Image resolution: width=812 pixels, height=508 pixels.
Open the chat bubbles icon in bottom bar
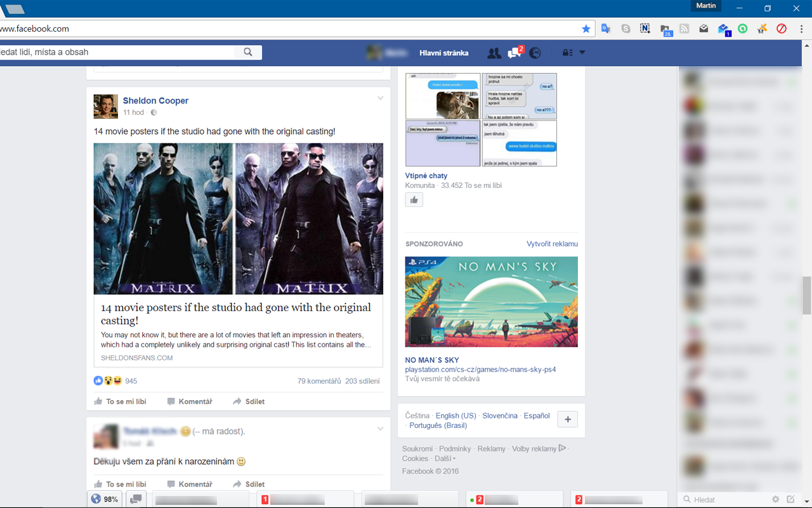click(136, 499)
